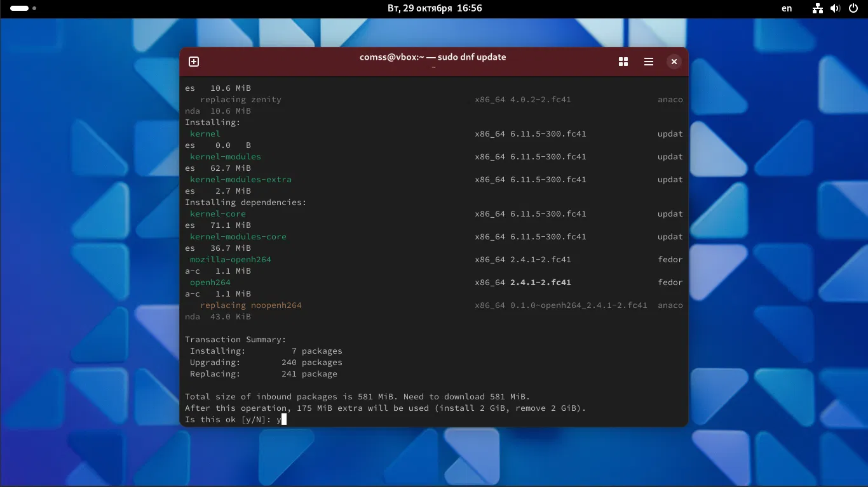Image resolution: width=868 pixels, height=487 pixels.
Task: Open a new terminal tab
Action: point(194,62)
